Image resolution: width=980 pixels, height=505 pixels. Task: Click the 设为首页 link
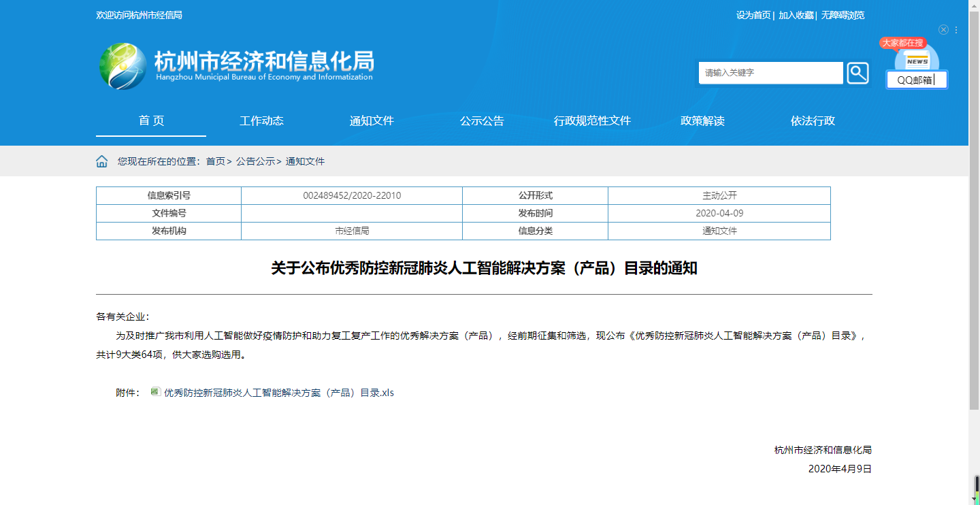(753, 15)
